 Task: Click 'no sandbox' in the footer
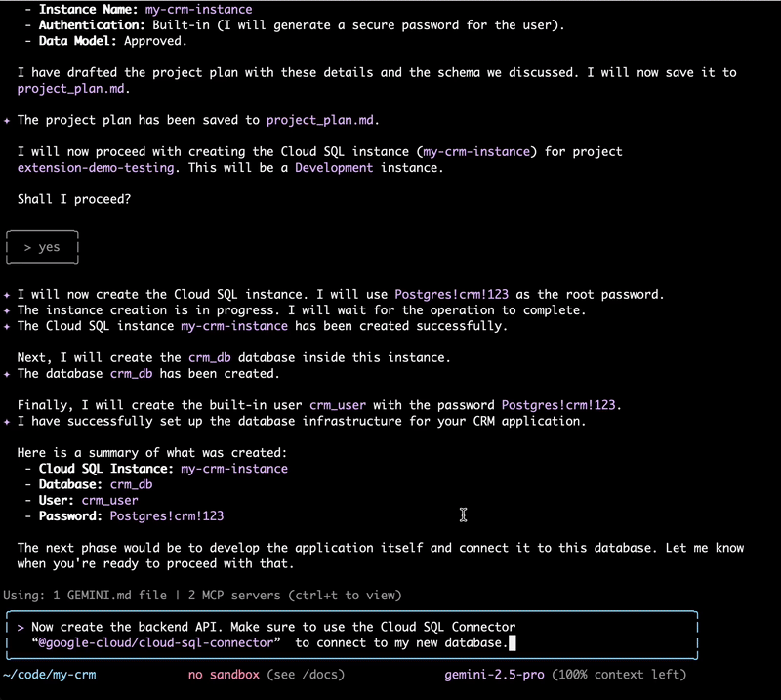pos(224,675)
